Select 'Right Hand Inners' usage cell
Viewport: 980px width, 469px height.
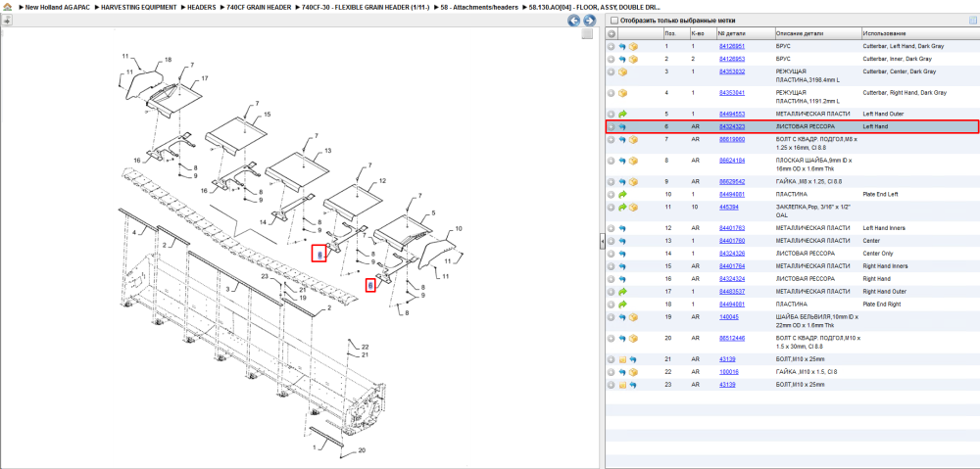pos(885,266)
